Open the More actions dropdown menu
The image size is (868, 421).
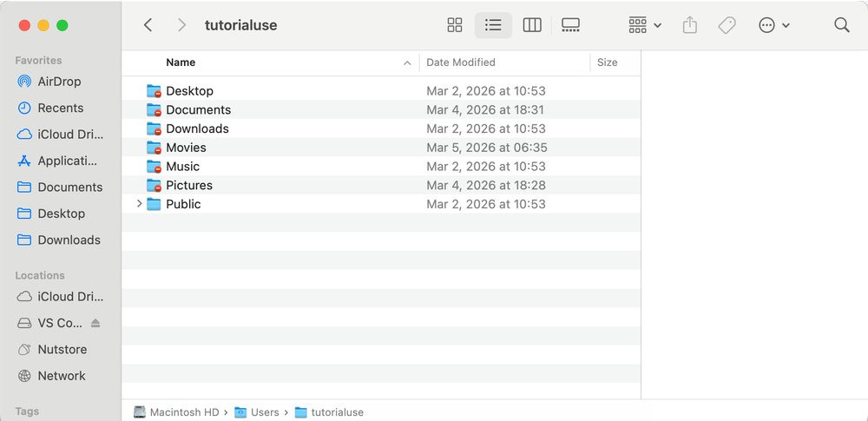[x=773, y=25]
